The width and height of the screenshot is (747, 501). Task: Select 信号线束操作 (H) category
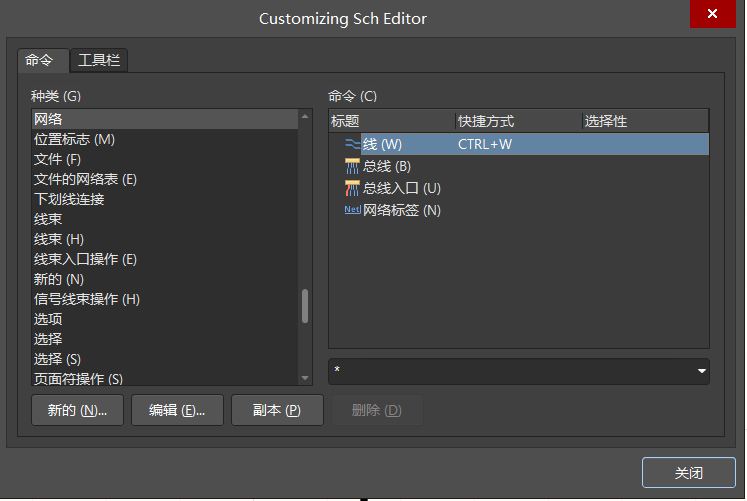[x=87, y=299]
